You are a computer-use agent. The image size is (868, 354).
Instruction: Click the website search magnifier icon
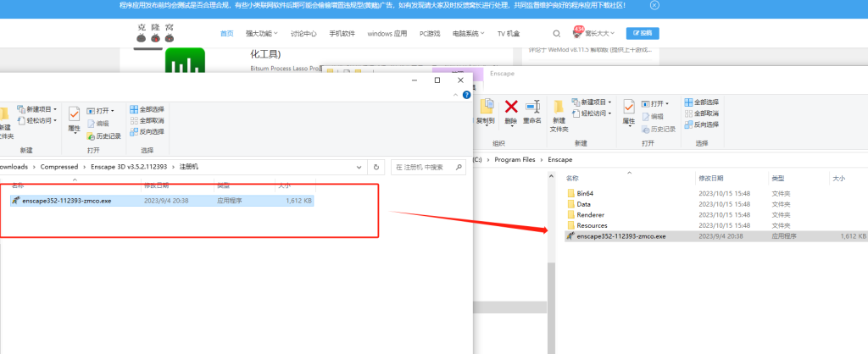click(556, 34)
